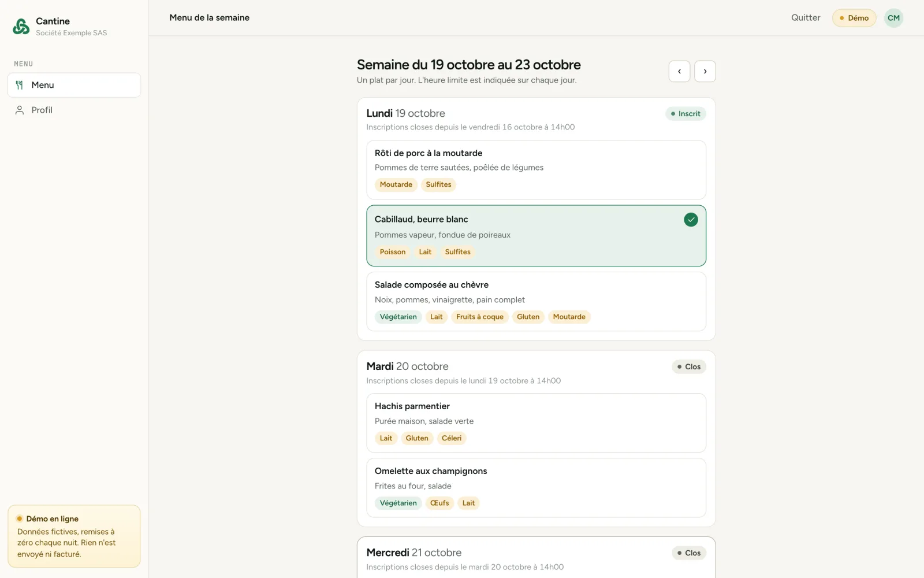Click the Poisson allergen tag
This screenshot has width=924, height=578.
tap(393, 252)
